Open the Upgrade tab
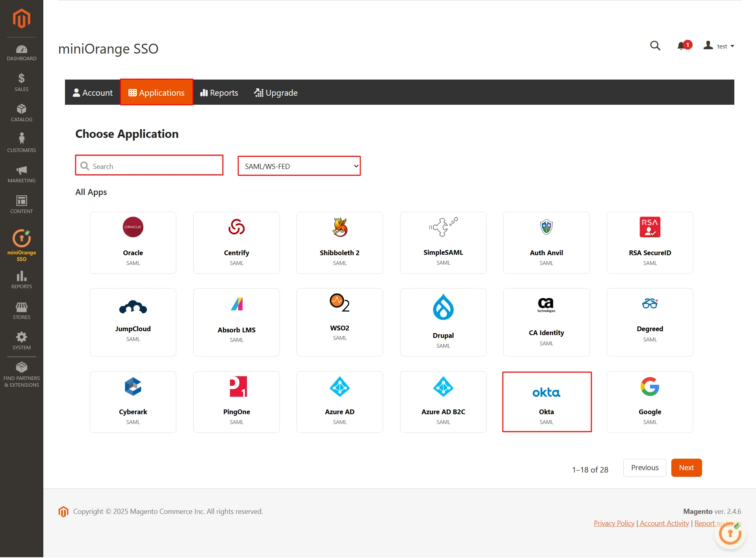This screenshot has width=756, height=558. pos(276,93)
